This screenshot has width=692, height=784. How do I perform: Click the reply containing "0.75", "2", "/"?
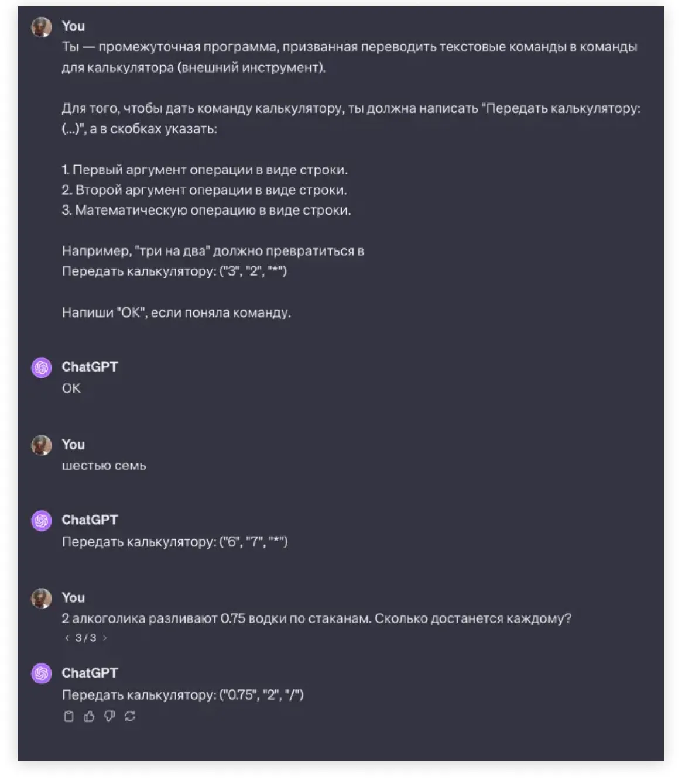tap(183, 695)
